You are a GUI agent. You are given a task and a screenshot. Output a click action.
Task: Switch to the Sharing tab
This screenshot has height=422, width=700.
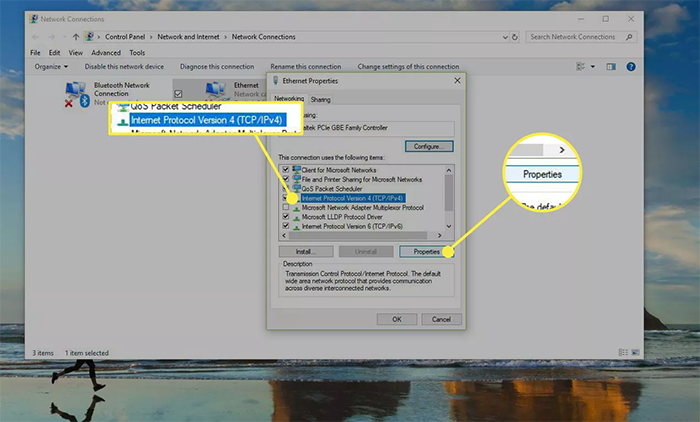click(x=321, y=100)
